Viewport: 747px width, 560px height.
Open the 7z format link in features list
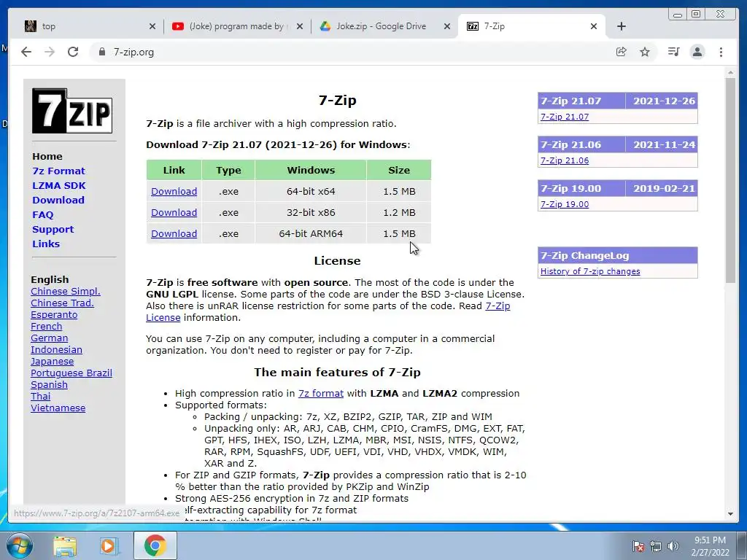tap(321, 393)
